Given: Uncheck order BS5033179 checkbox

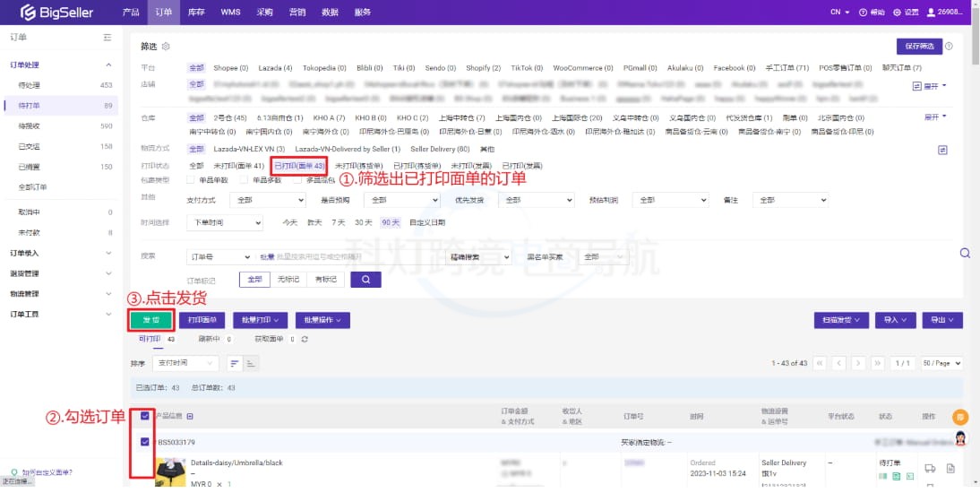Looking at the screenshot, I should pos(145,442).
